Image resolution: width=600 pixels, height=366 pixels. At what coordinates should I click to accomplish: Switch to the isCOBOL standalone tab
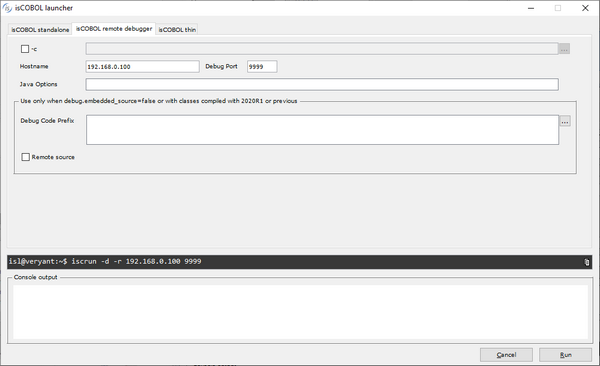[x=40, y=29]
